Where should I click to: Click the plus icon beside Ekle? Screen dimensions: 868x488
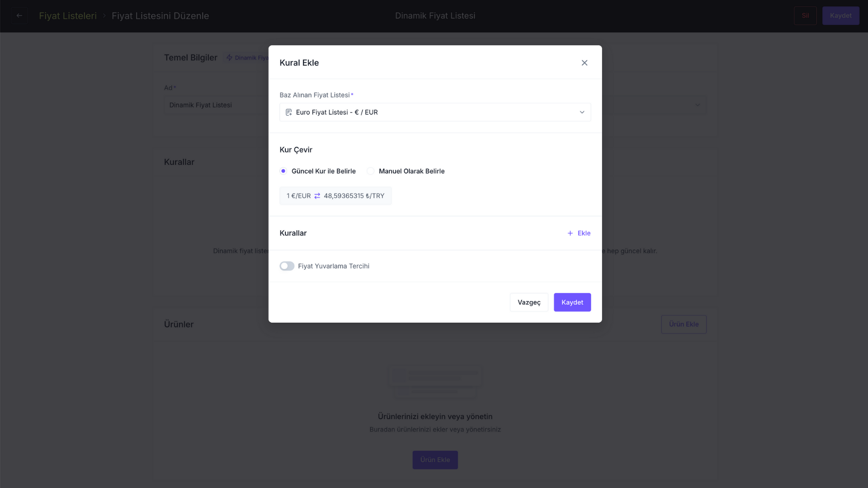pos(570,233)
